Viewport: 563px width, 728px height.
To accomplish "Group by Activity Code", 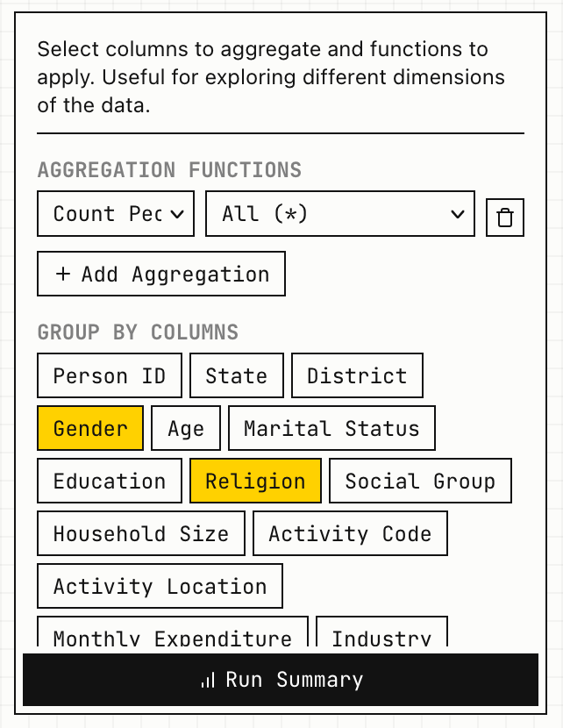I will [350, 534].
